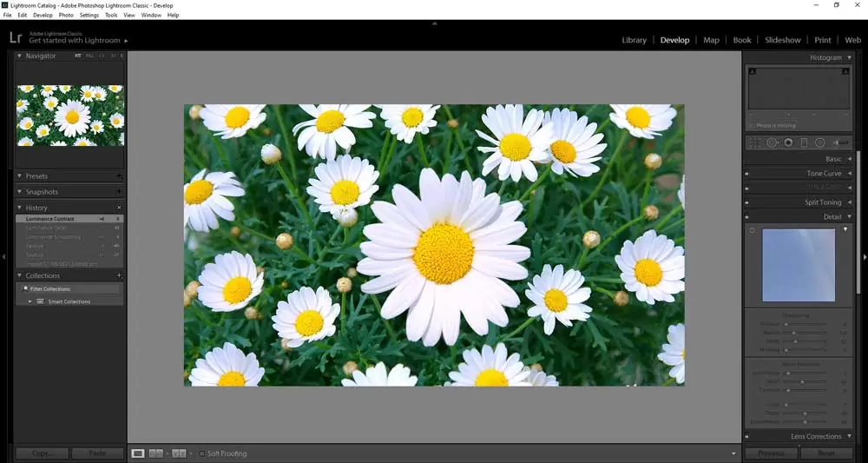Screen dimensions: 868x463
Task: Collapse the Detail panel
Action: click(x=849, y=217)
